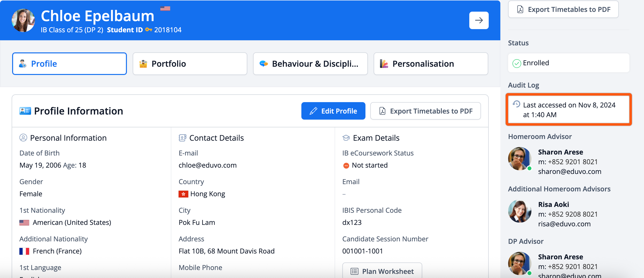Click the risa@eduvo.com email address
The image size is (644, 278).
point(564,224)
